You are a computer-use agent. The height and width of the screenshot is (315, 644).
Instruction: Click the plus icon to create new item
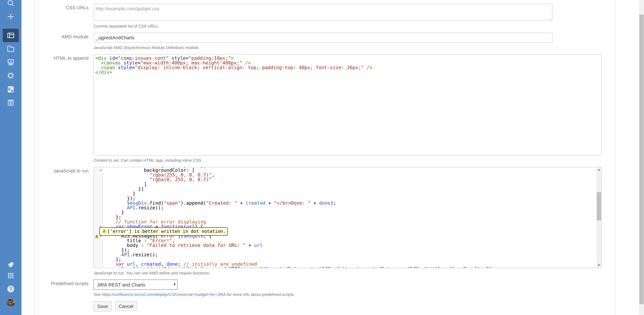click(x=10, y=16)
